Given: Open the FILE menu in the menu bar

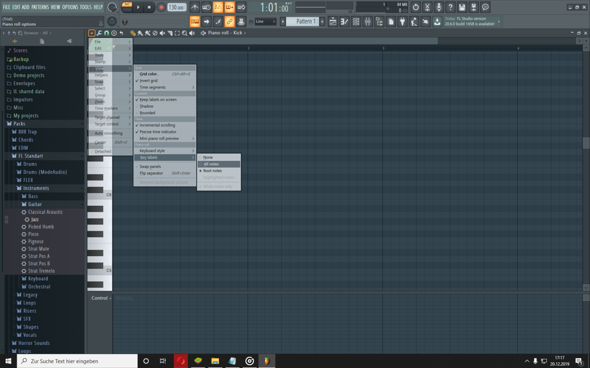Looking at the screenshot, I should (6, 7).
